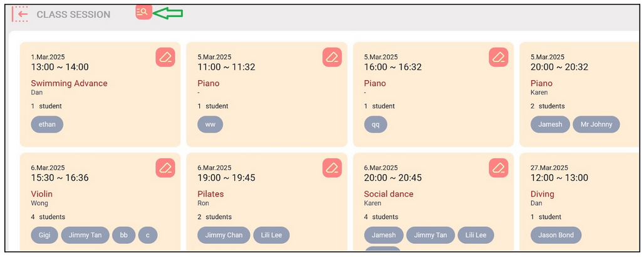Screen dimensions: 644x257
Task: Select the bb student chip
Action: point(123,234)
